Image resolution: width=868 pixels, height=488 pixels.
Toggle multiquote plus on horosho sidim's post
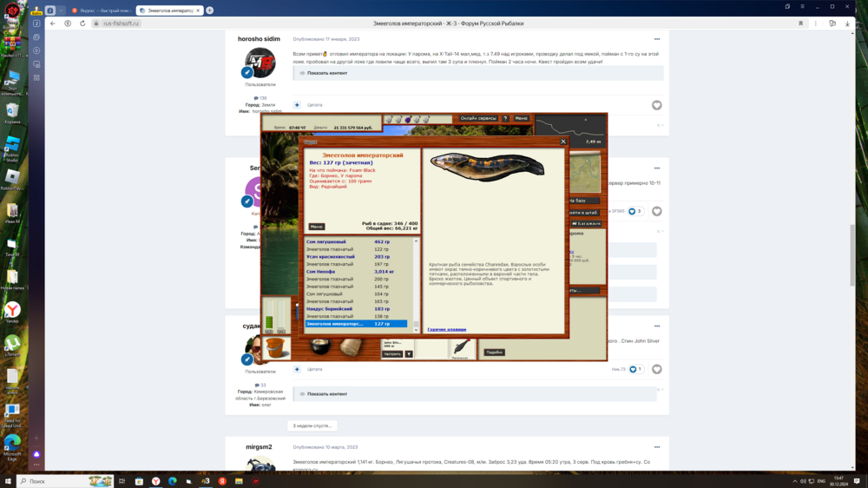(x=297, y=105)
